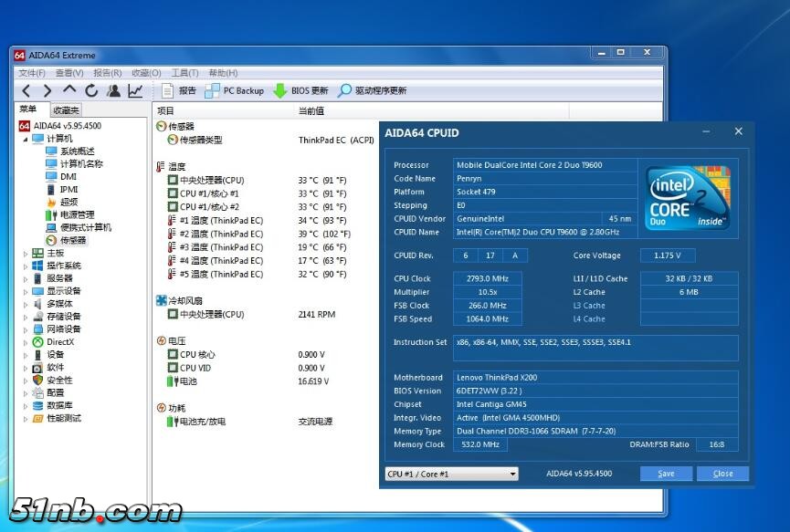Click the Forward navigation arrow in toolbar

pyautogui.click(x=47, y=90)
